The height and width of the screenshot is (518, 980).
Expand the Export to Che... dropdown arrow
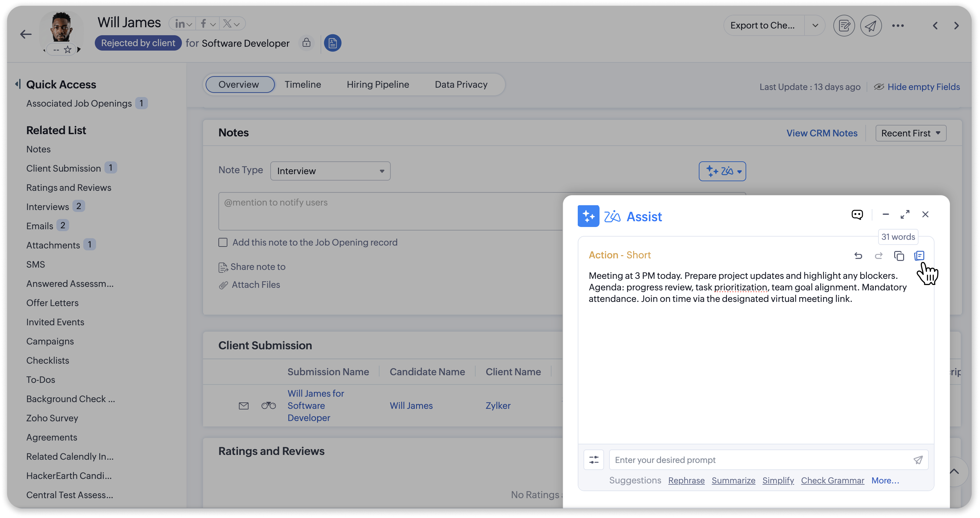815,26
